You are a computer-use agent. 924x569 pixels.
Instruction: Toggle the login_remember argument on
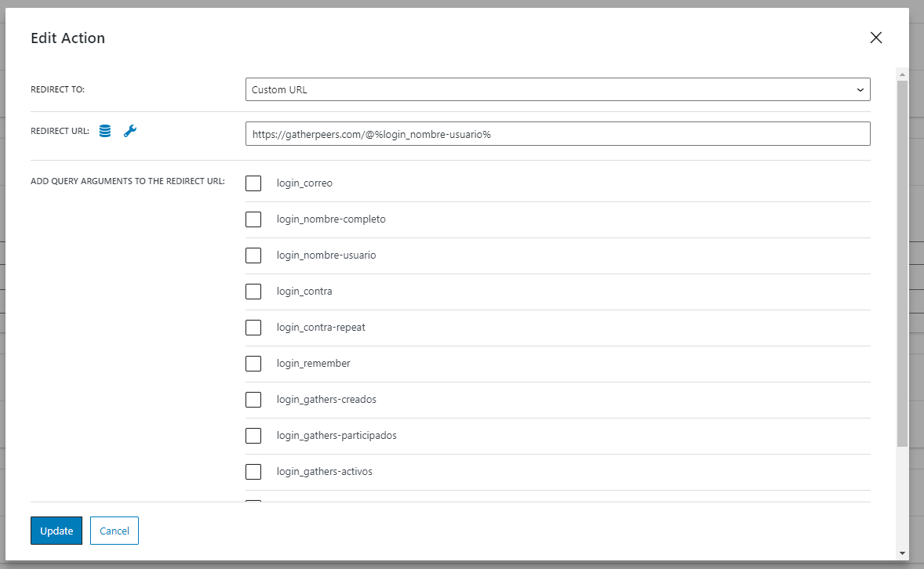coord(253,363)
